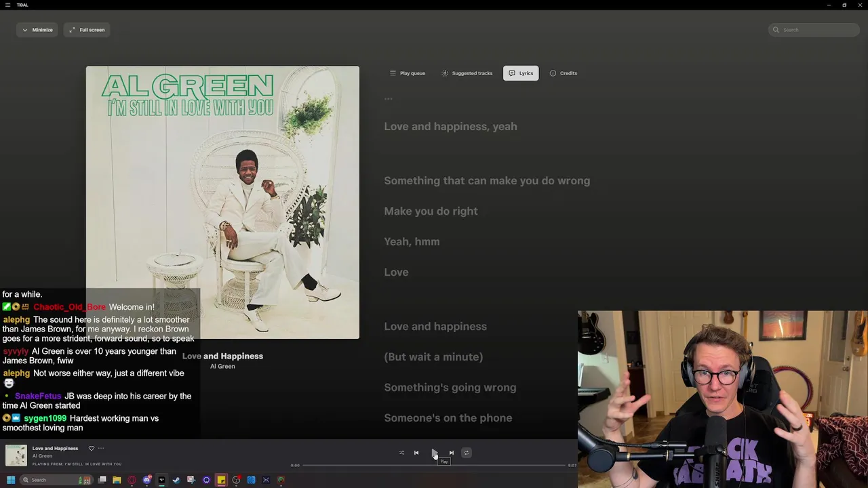Toggle shuffle mode

(x=401, y=453)
